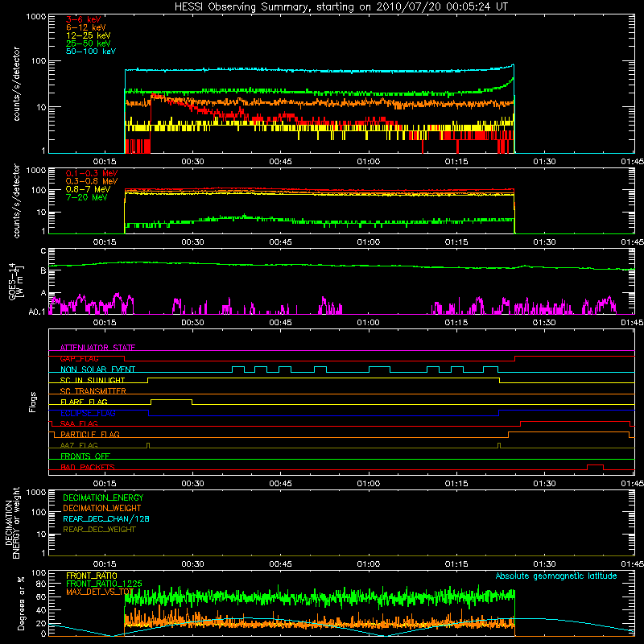Click the cyan 50-100 keV curve in top plot
The image size is (644, 644).
[x=320, y=71]
